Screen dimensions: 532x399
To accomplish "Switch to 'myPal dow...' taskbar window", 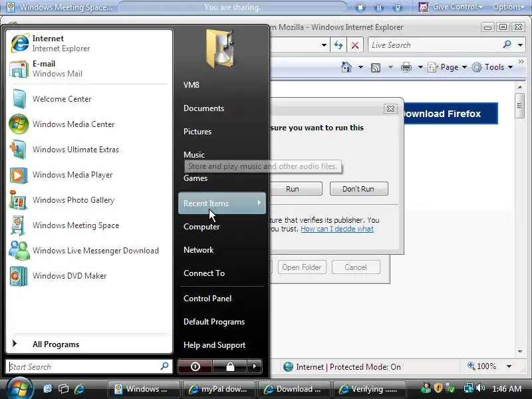I will (219, 389).
